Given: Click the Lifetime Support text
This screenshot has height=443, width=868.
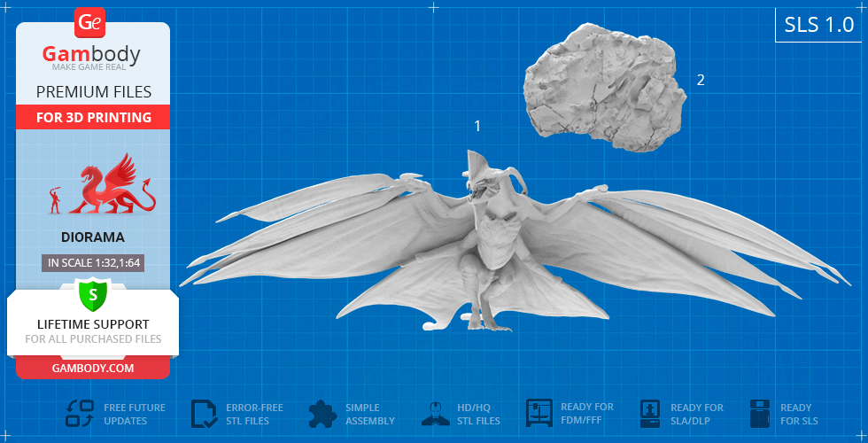Looking at the screenshot, I should pos(93,324).
